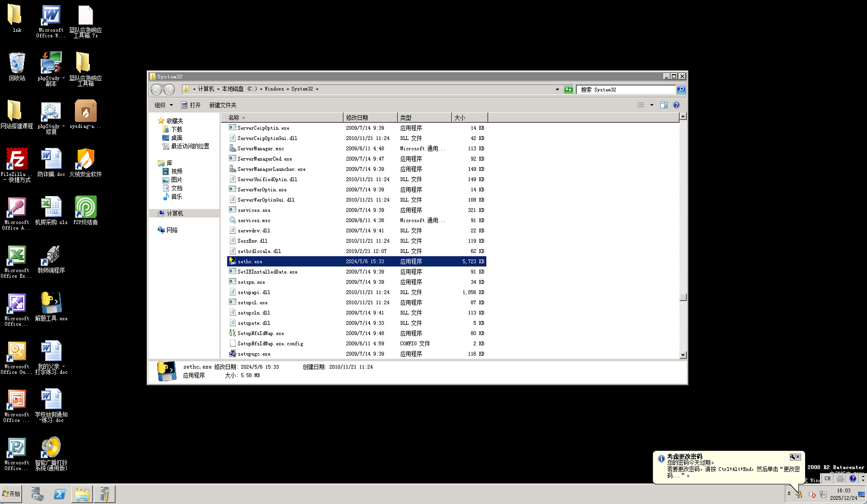Sort files by 修改日期 column header
This screenshot has width=867, height=504.
click(x=369, y=117)
